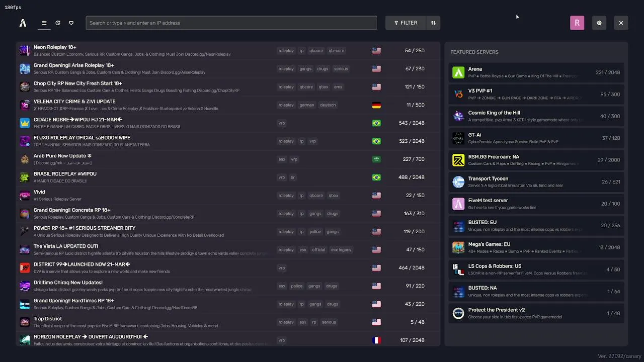644x362 pixels.
Task: Click the FiveM logo icon
Action: coord(23,23)
